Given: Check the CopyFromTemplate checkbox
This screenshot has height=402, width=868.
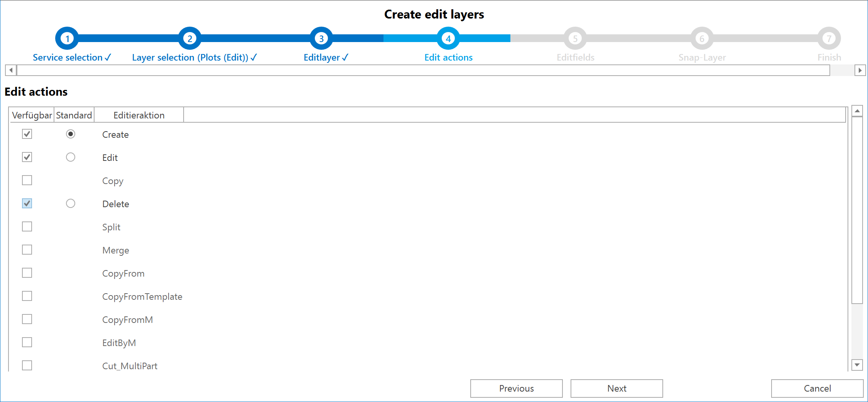Looking at the screenshot, I should click(27, 296).
